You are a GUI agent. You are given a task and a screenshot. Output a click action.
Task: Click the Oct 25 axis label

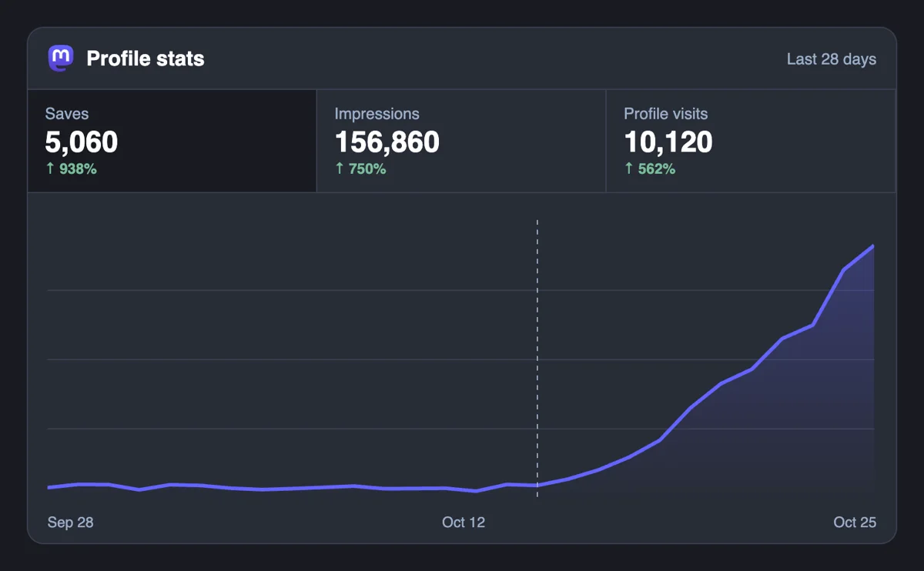pos(855,522)
